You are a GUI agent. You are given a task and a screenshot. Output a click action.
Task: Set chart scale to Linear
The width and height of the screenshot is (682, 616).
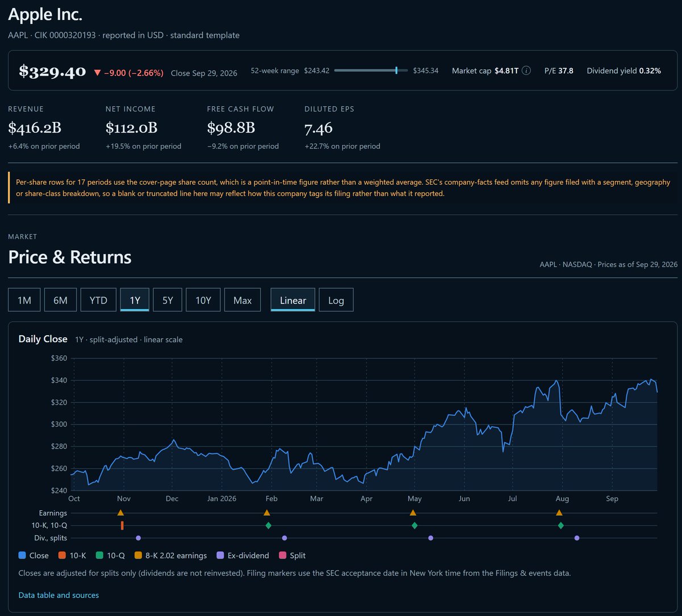pyautogui.click(x=293, y=300)
